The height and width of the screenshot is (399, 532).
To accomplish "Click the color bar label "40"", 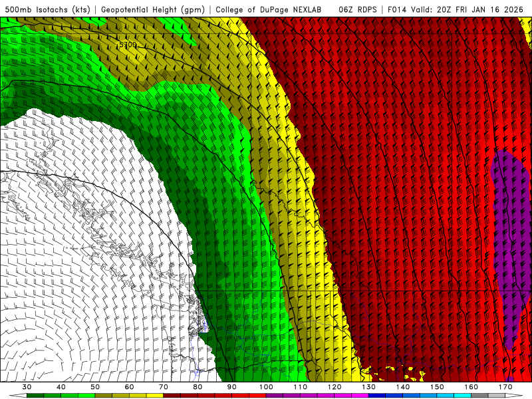I will pos(61,387).
